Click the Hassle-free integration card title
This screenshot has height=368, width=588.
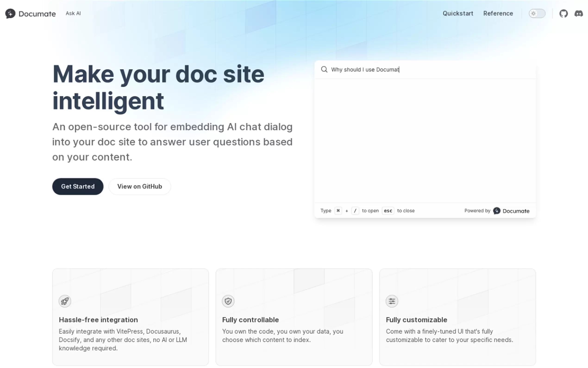pos(98,320)
